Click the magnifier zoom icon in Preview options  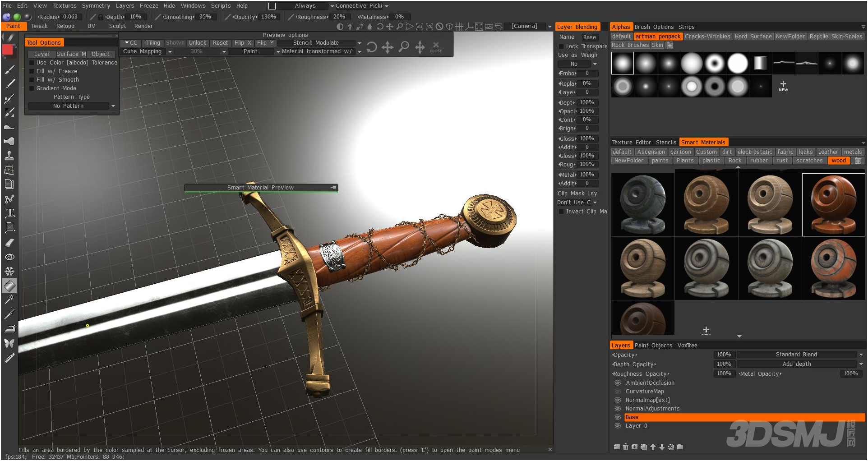[x=404, y=47]
